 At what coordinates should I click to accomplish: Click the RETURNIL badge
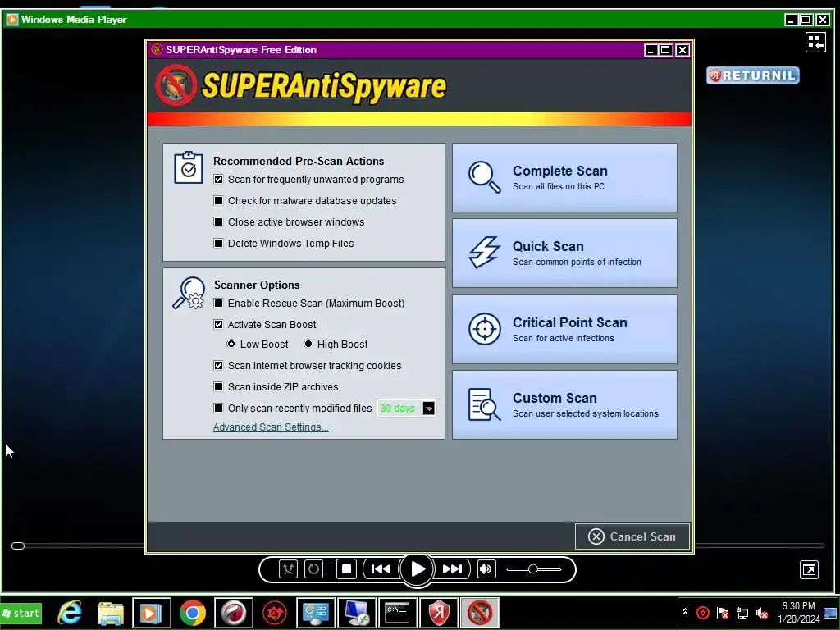click(753, 75)
